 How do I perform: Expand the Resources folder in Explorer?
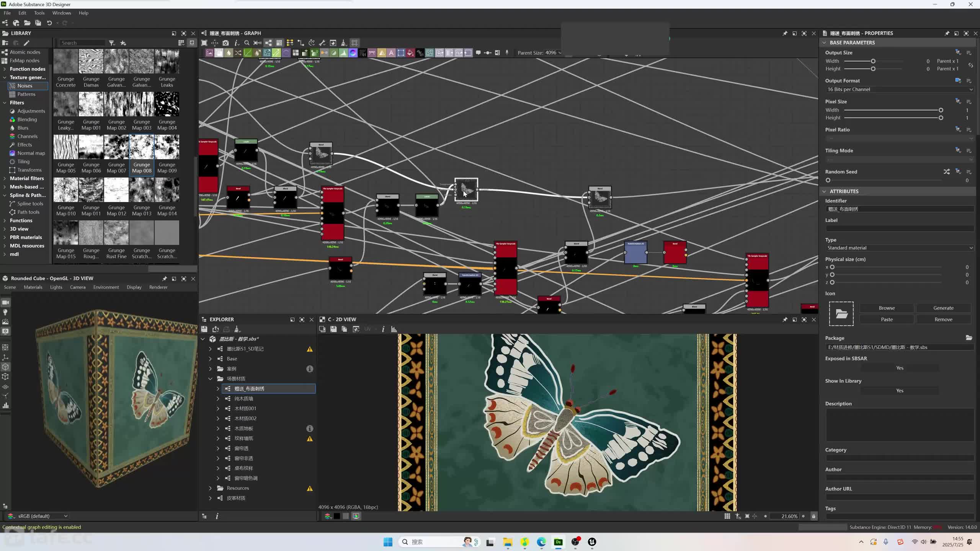(210, 488)
